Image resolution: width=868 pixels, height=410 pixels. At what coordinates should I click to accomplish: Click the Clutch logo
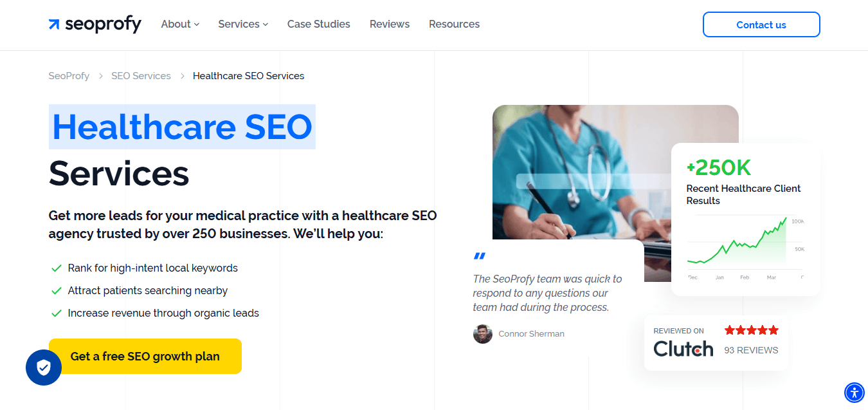click(x=683, y=349)
